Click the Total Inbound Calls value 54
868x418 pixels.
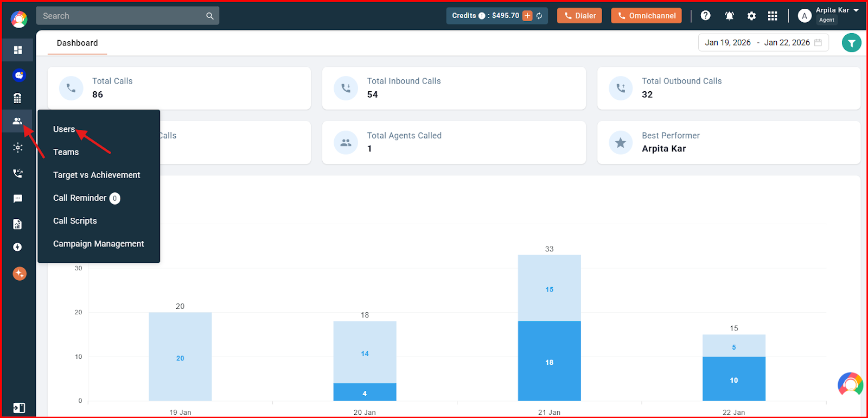point(372,94)
